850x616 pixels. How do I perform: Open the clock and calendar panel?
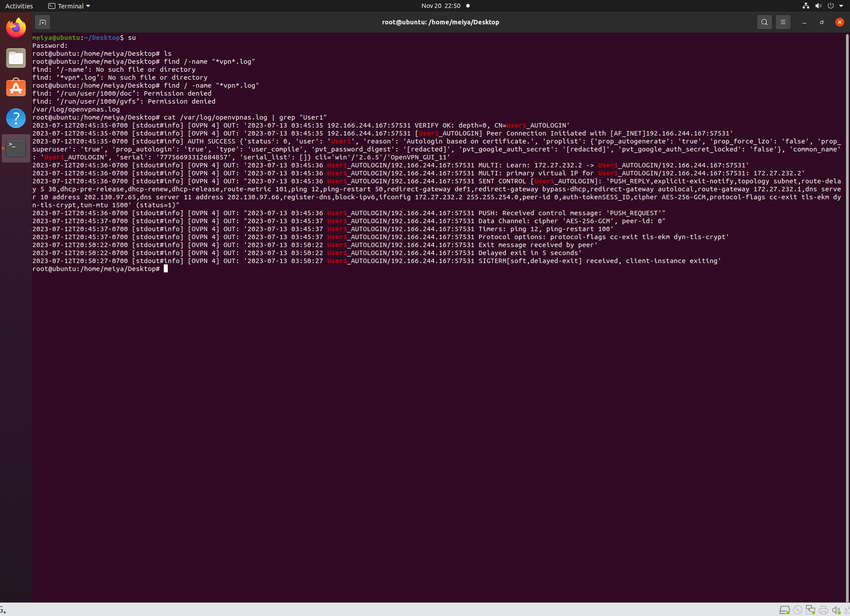tap(440, 6)
